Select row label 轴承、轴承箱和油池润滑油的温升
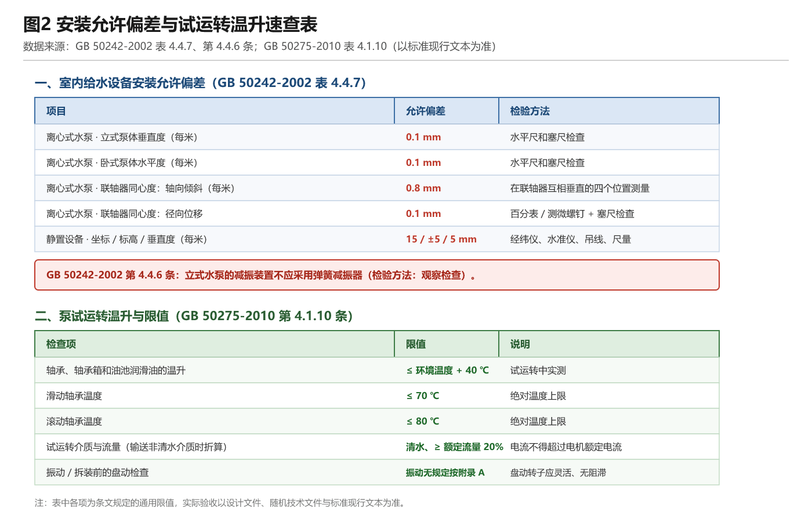The height and width of the screenshot is (522, 812). click(116, 371)
